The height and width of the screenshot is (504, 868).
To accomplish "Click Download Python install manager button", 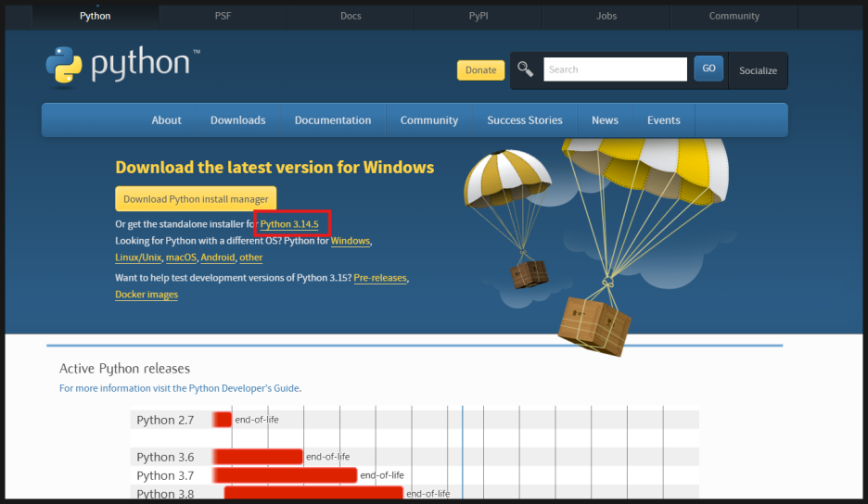I will (x=196, y=199).
